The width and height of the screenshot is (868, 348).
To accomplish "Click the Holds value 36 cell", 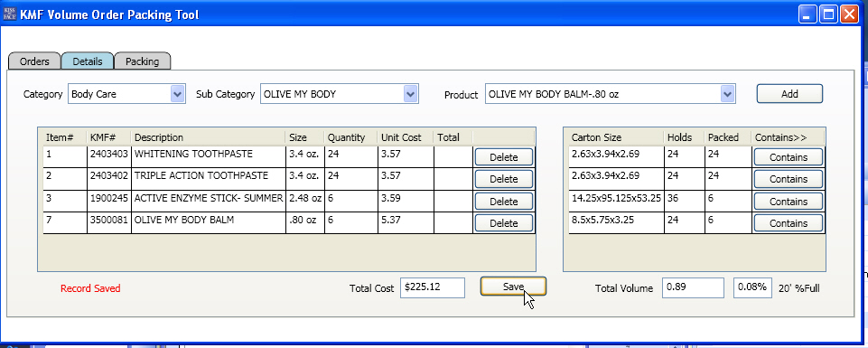I will pos(685,202).
